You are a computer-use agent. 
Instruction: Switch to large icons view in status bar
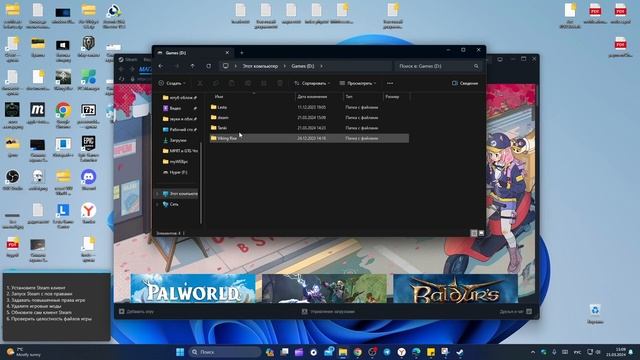[x=481, y=233]
